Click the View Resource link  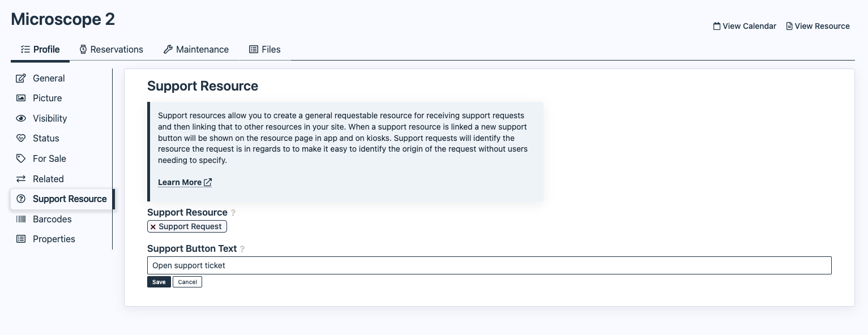point(818,26)
